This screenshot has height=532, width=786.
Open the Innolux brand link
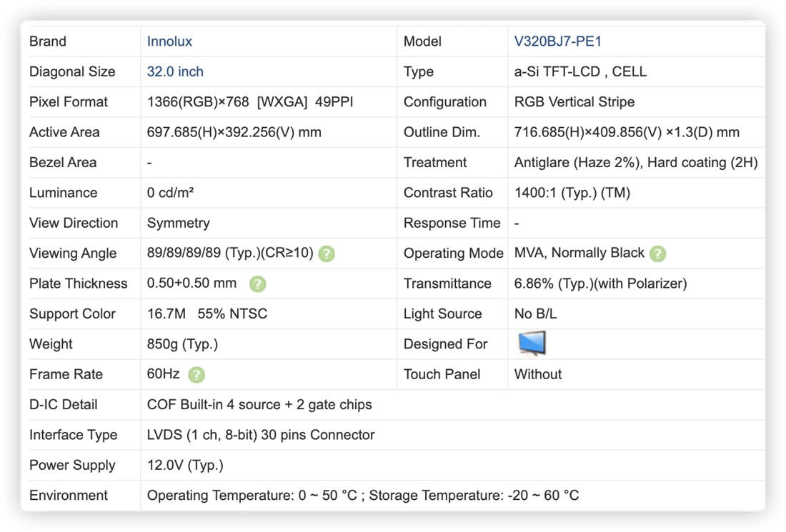tap(169, 41)
